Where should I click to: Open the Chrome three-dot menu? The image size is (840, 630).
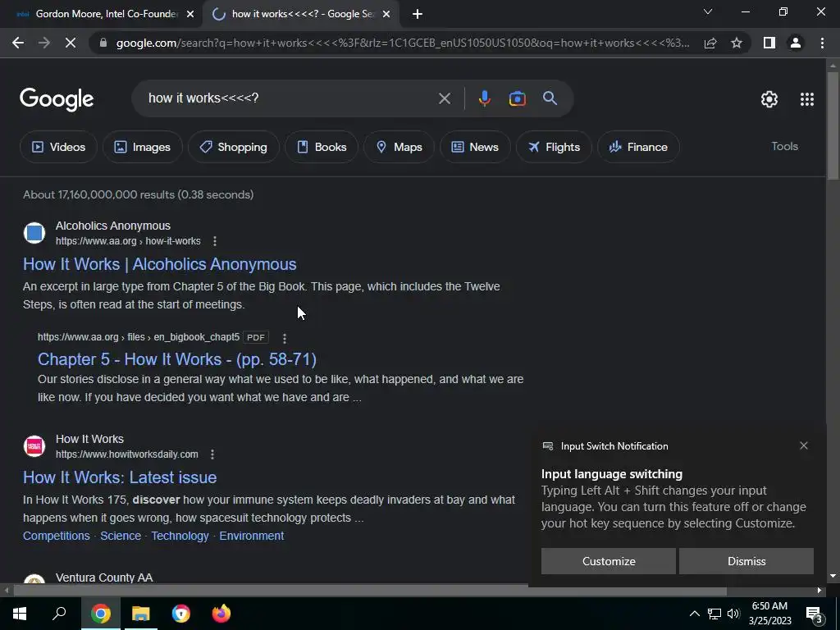pyautogui.click(x=822, y=43)
